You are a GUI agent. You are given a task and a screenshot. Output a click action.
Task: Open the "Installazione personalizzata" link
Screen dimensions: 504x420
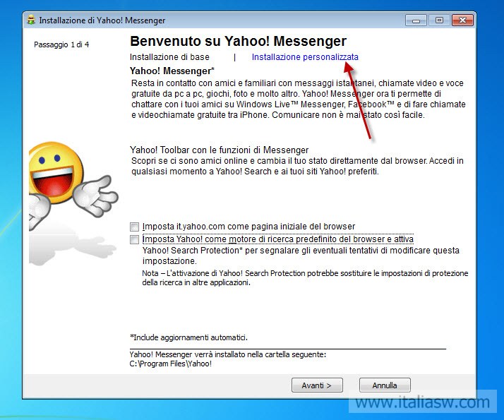[305, 56]
